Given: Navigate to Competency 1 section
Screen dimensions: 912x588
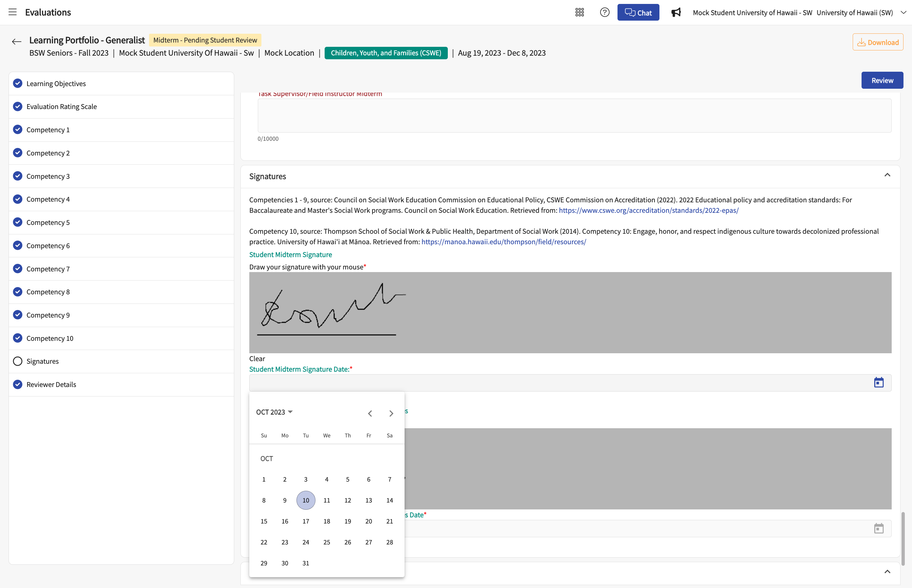Looking at the screenshot, I should click(121, 130).
